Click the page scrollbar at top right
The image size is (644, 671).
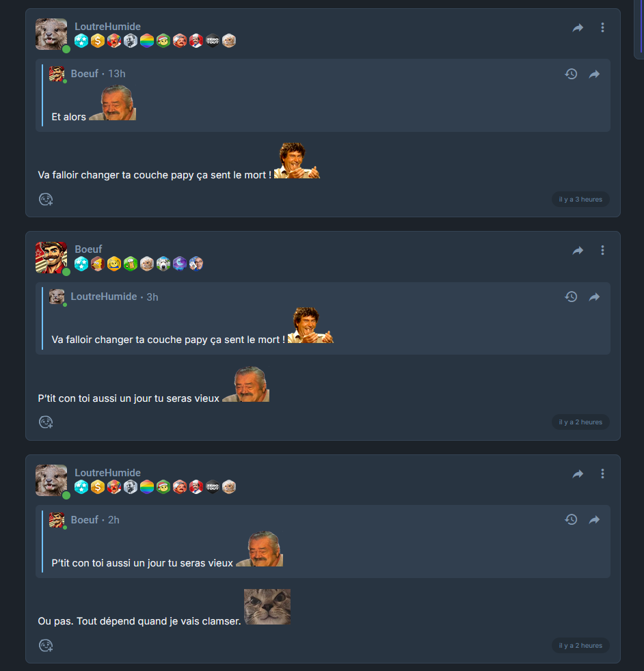coord(639,30)
